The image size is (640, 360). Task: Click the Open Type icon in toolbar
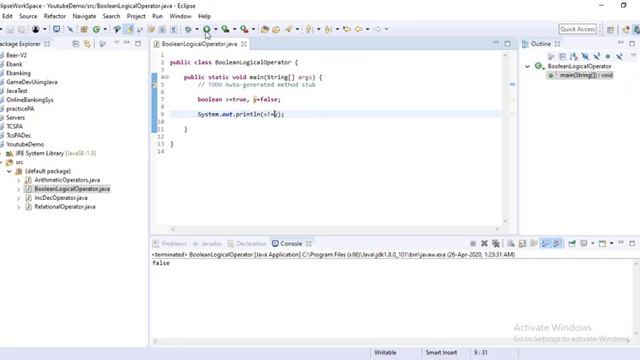pos(264,29)
